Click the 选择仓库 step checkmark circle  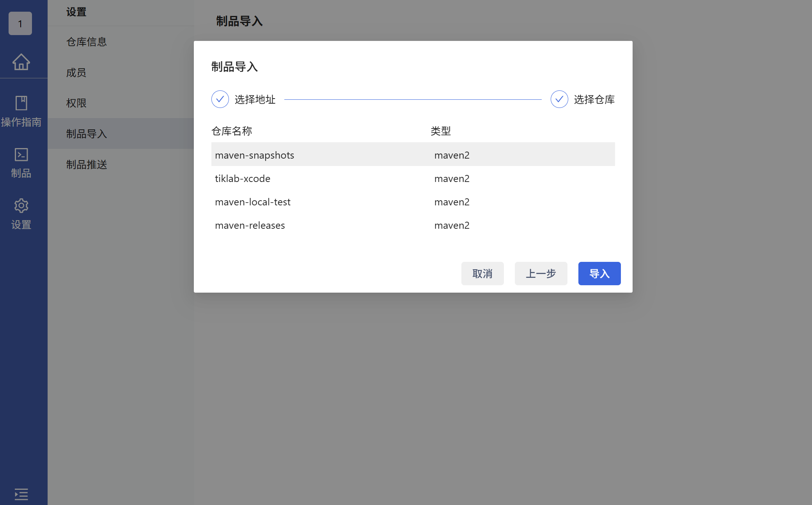559,99
